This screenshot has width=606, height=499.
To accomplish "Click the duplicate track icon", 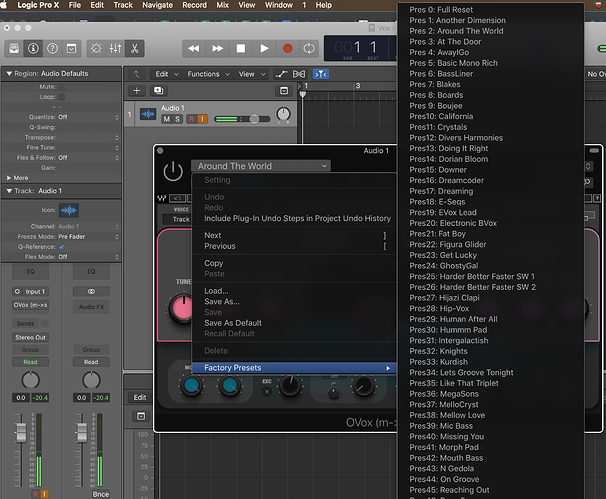I will (158, 90).
